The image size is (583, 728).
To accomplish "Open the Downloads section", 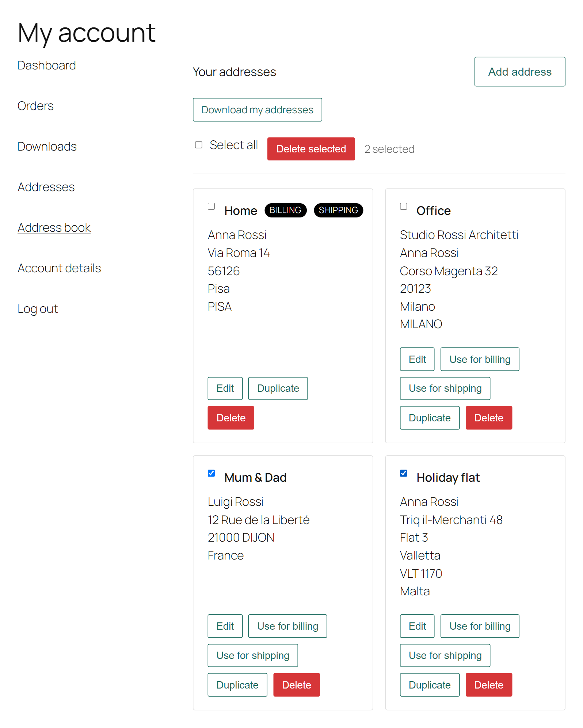I will [x=47, y=147].
